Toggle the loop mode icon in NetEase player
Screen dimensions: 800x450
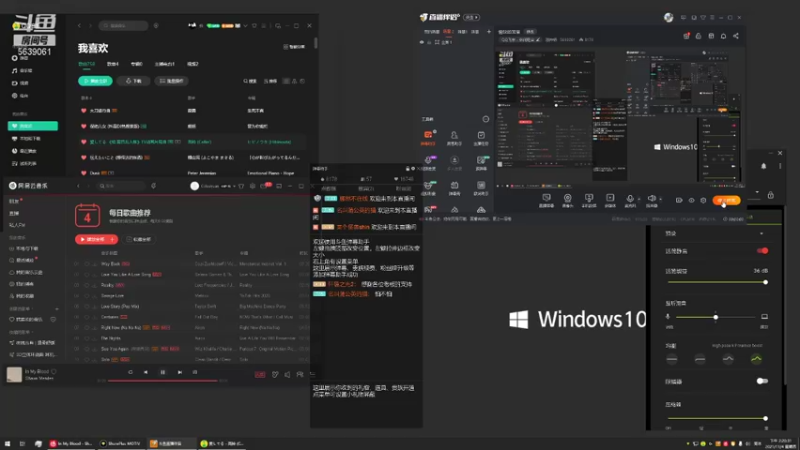coord(130,372)
